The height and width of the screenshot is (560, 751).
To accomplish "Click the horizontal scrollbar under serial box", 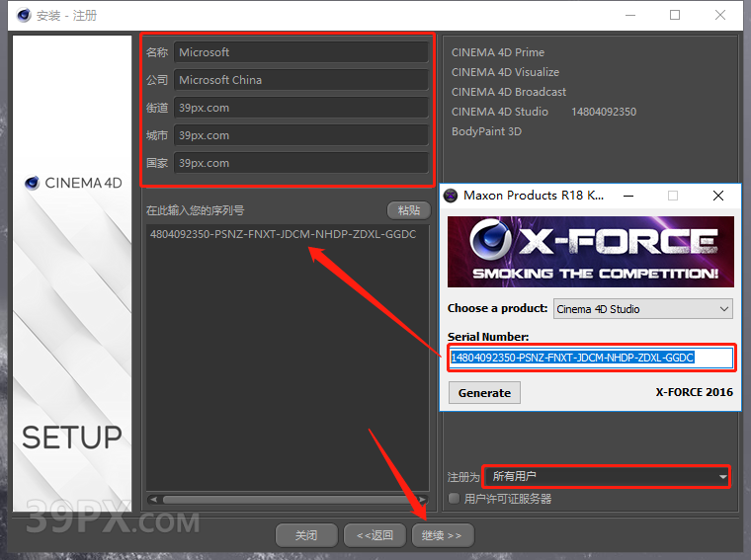I will [287, 500].
